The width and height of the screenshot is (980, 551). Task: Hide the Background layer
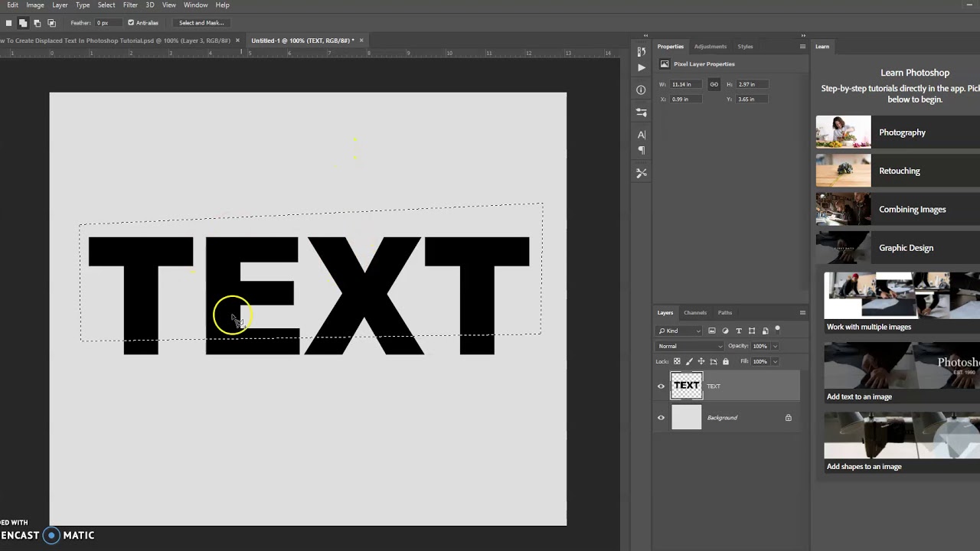pos(661,418)
